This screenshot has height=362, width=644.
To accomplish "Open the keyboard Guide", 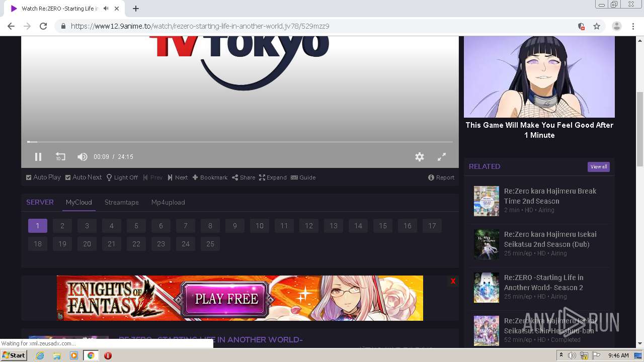I will (303, 177).
